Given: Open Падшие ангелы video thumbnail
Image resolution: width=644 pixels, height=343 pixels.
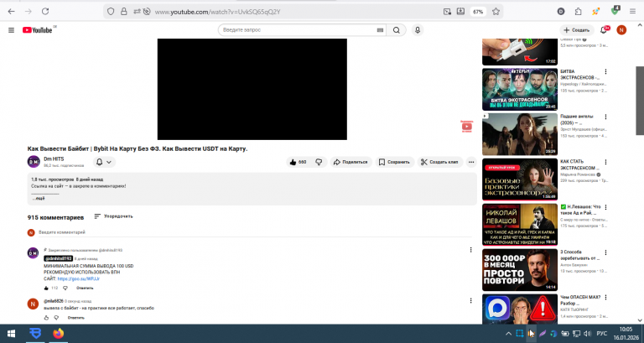Looking at the screenshot, I should (x=520, y=134).
